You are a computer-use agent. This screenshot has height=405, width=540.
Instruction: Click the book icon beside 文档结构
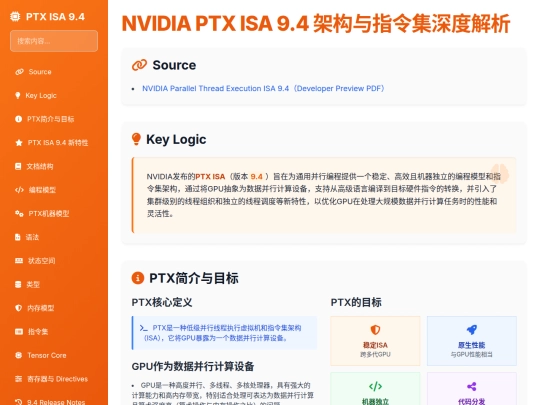[x=18, y=166]
